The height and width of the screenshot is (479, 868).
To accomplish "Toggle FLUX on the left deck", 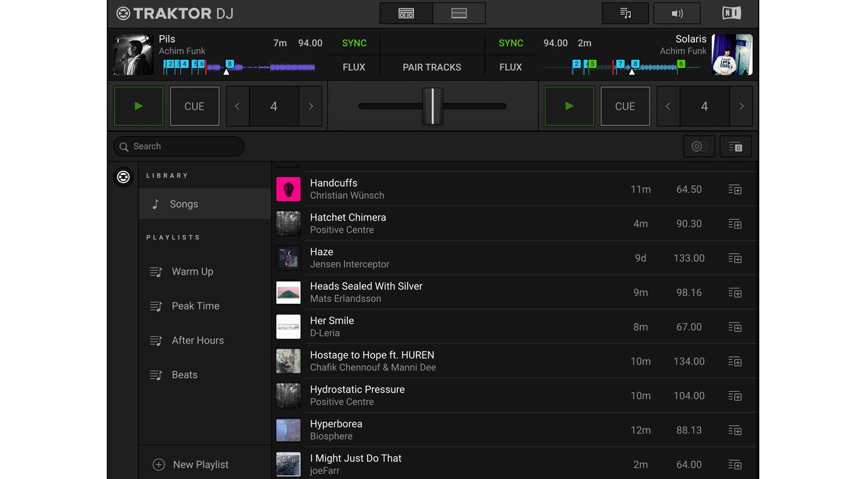I will click(354, 67).
